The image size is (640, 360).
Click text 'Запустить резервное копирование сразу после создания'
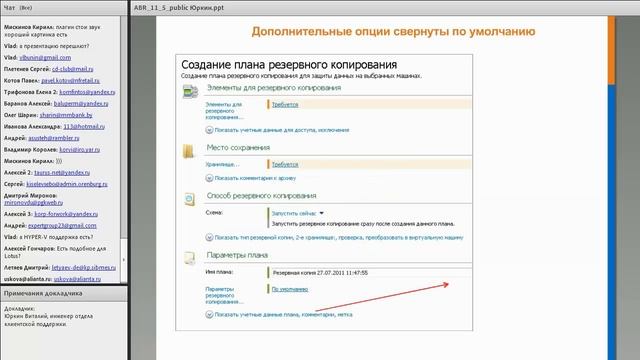click(x=363, y=224)
